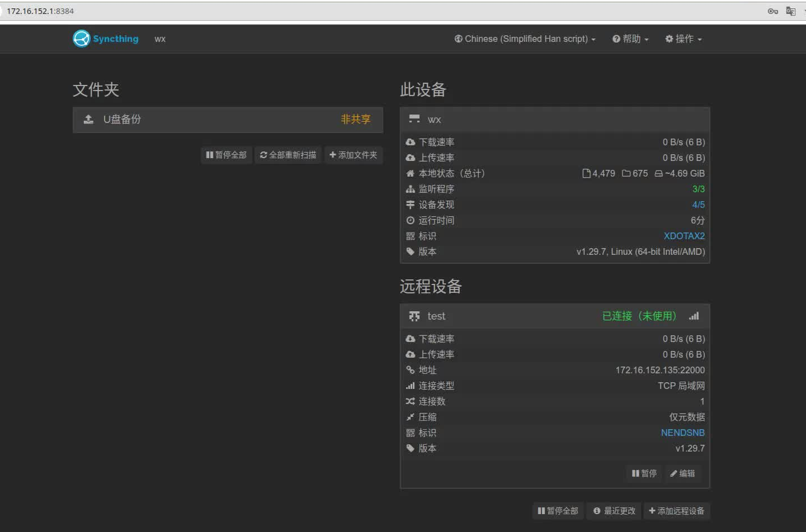The height and width of the screenshot is (532, 806).
Task: Click the Syncthing logo
Action: click(82, 39)
